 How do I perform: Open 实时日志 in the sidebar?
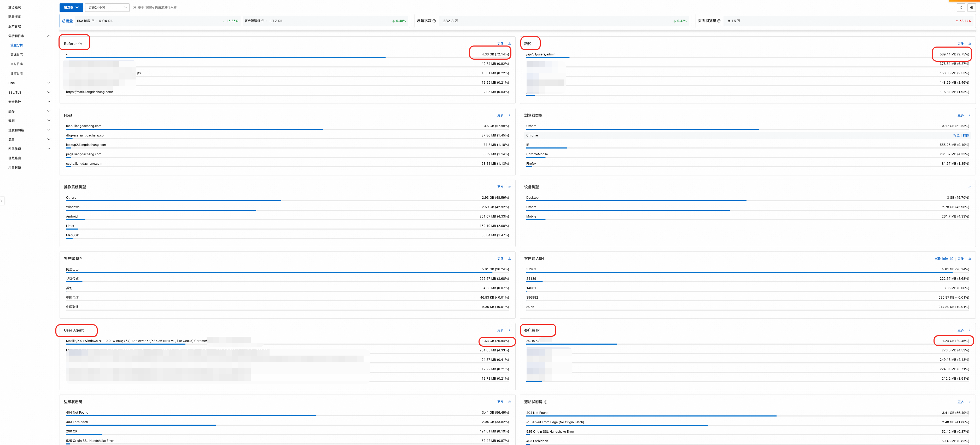[x=17, y=64]
